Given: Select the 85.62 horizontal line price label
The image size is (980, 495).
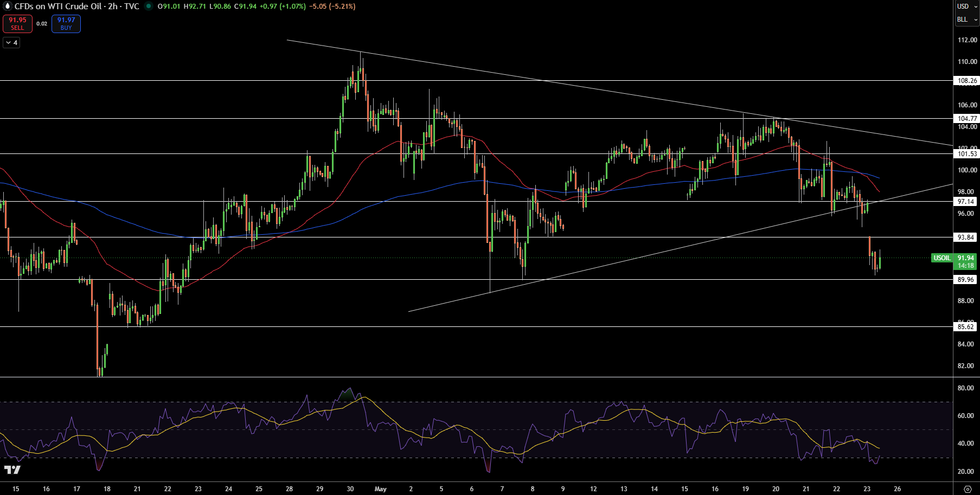Looking at the screenshot, I should (x=965, y=327).
